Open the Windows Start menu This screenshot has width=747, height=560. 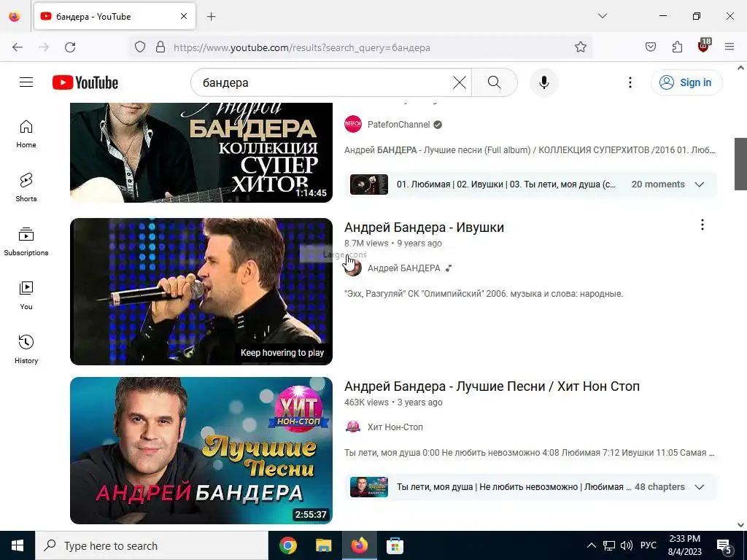18,545
